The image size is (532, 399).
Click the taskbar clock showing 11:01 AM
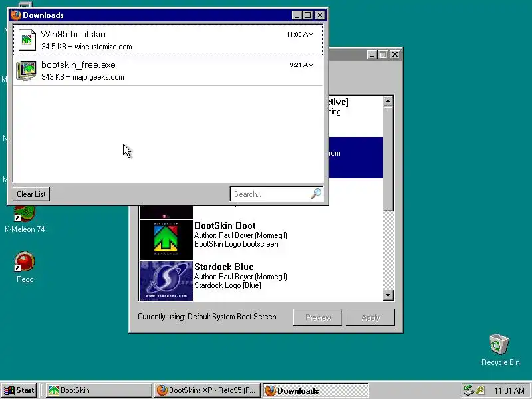(x=509, y=390)
